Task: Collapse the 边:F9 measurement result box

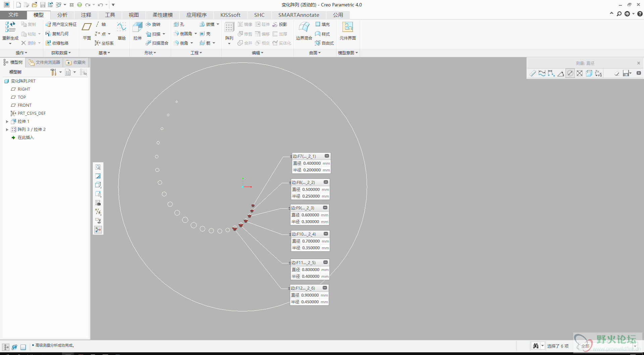Action: [x=325, y=208]
